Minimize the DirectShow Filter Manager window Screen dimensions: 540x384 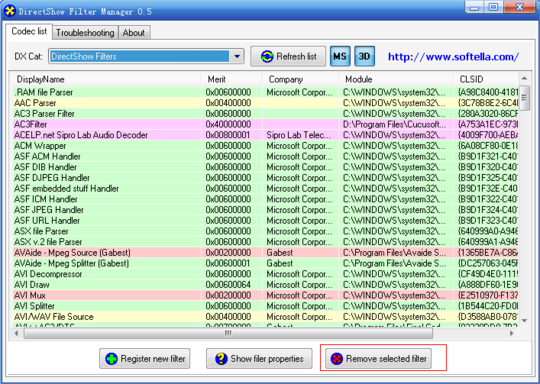click(474, 7)
